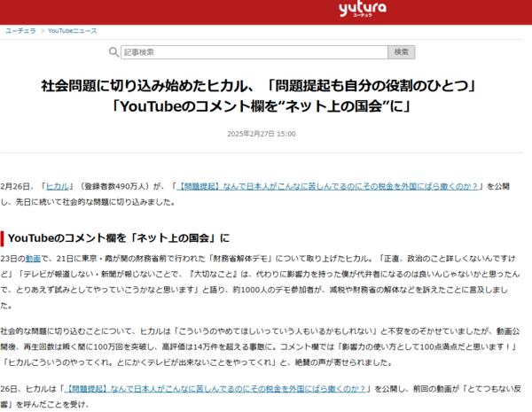
Task: Open the YouTubeニュース breadcrumb link
Action: [73, 31]
